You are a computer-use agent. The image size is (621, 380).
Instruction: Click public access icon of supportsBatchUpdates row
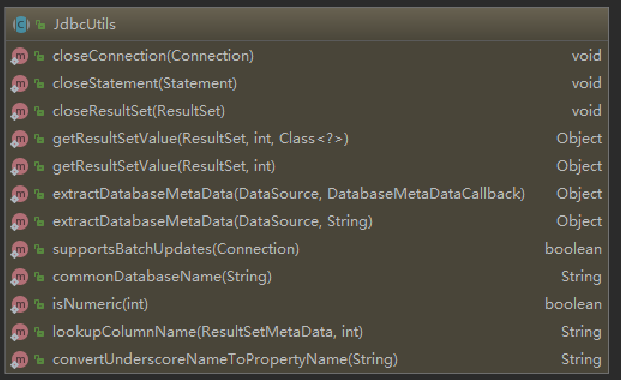[x=39, y=249]
